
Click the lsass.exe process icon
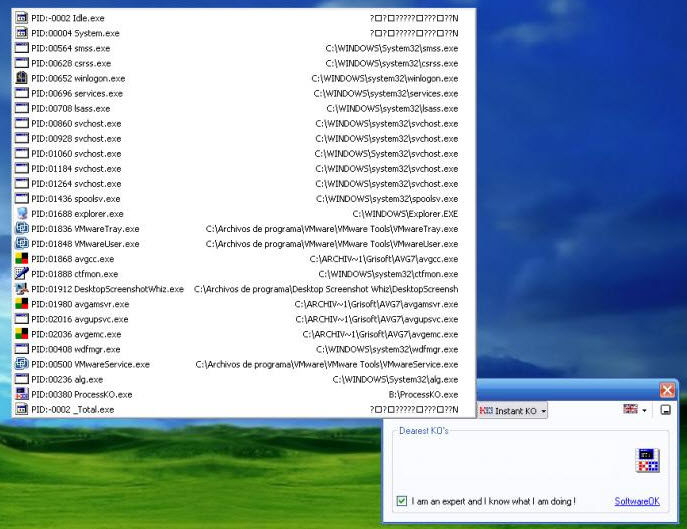(21, 108)
